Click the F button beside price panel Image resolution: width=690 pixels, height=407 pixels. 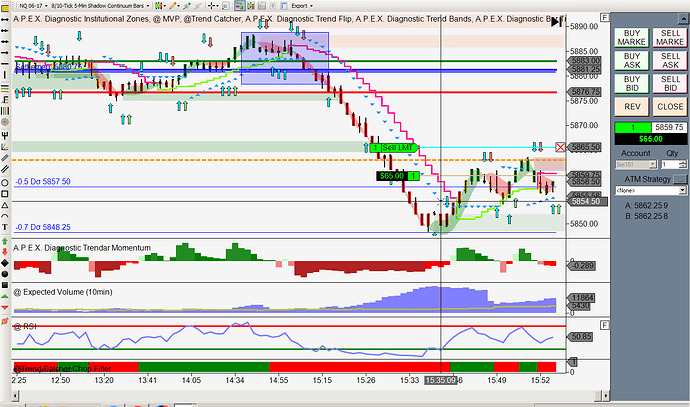[605, 18]
